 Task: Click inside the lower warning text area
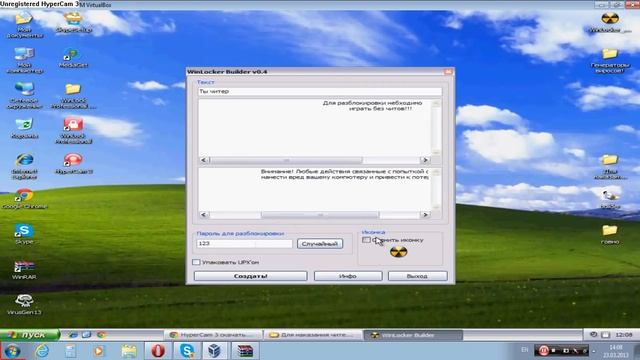pos(314,189)
